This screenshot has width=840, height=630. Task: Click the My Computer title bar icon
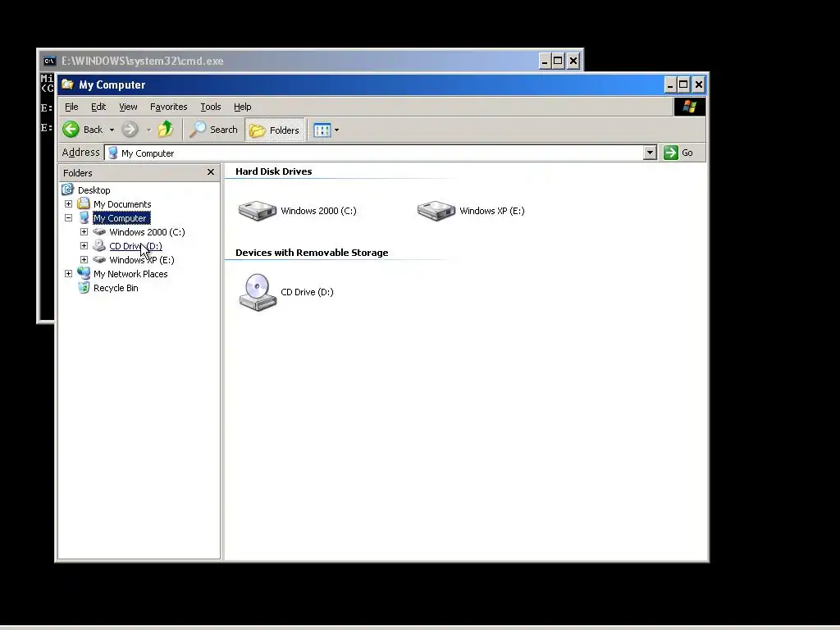click(x=67, y=84)
